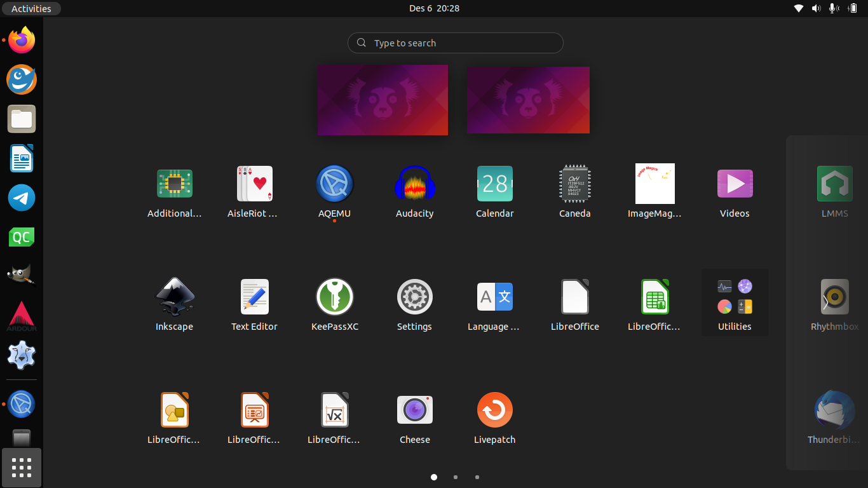Launch AisleRiot Solitaire
Image resolution: width=868 pixels, height=488 pixels.
[x=255, y=193]
